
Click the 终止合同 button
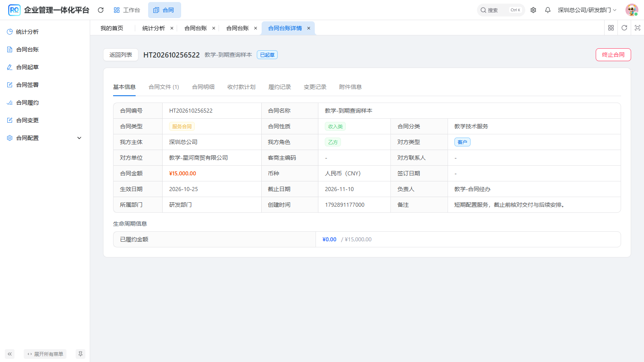tap(613, 55)
